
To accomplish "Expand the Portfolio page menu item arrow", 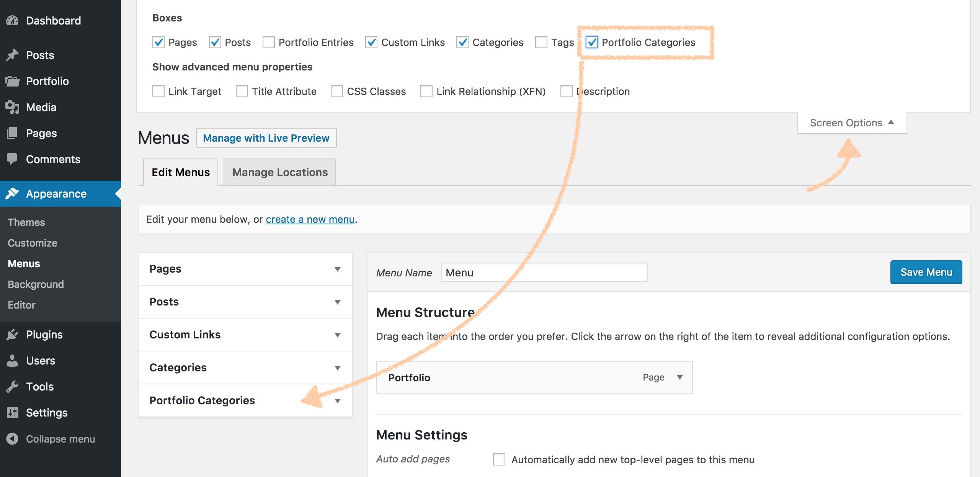I will click(x=680, y=377).
